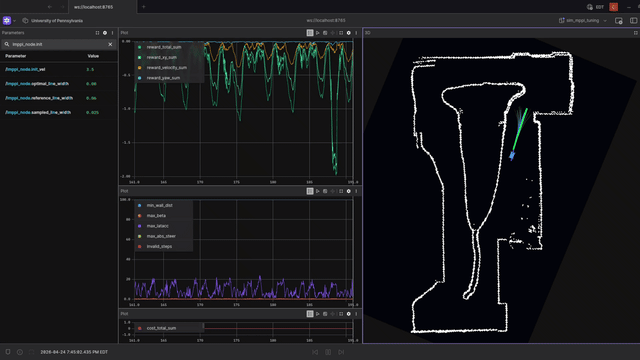Toggle fullscreen on the 3D panel

[636, 33]
